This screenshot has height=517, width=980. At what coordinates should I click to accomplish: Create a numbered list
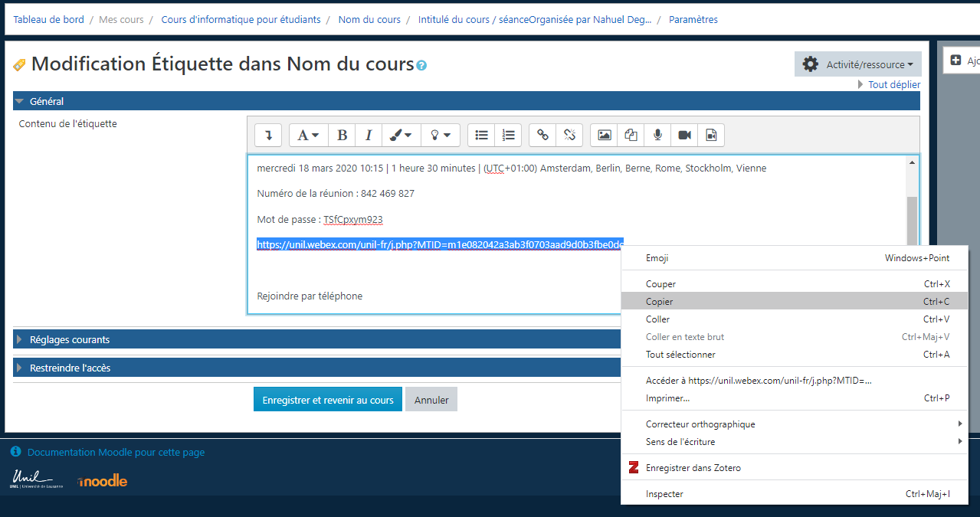pos(508,135)
